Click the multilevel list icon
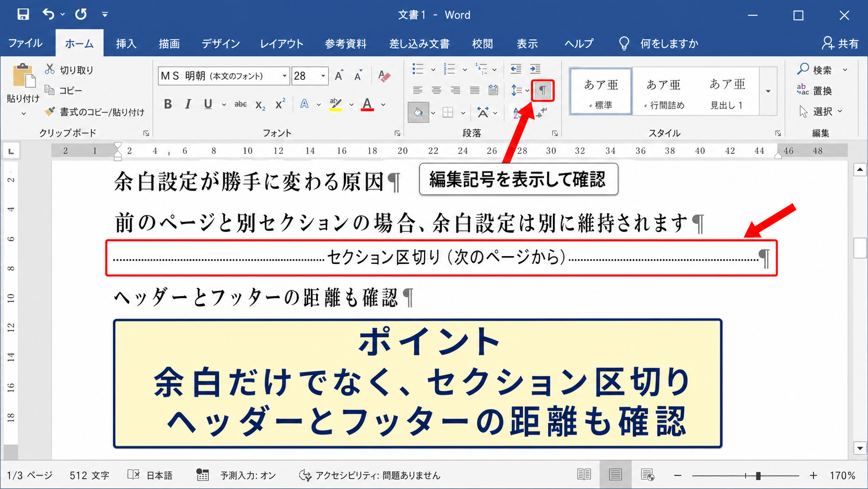The image size is (868, 489). [481, 69]
